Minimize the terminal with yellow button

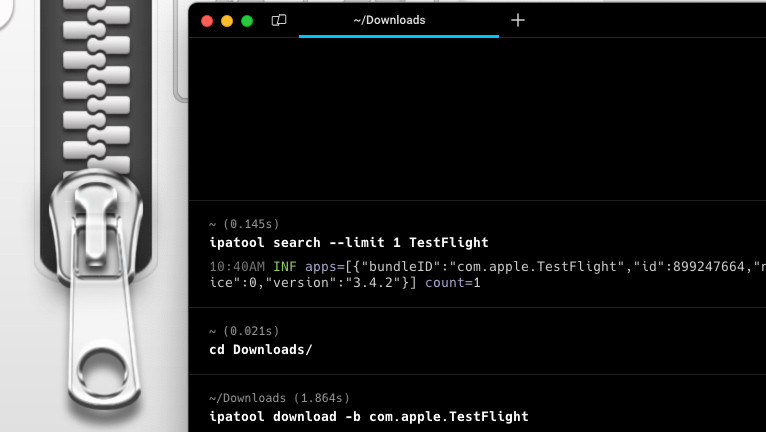[227, 21]
